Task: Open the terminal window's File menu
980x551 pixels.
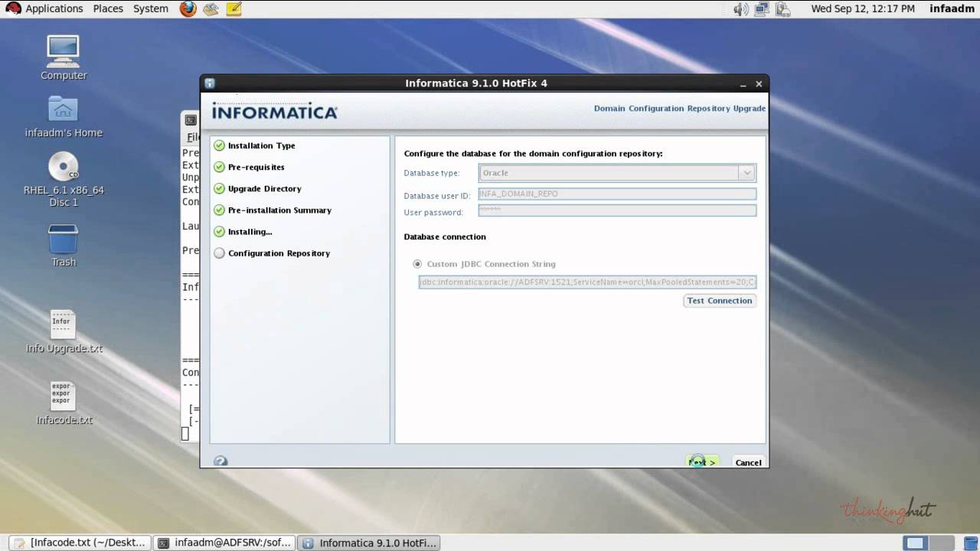Action: point(192,138)
